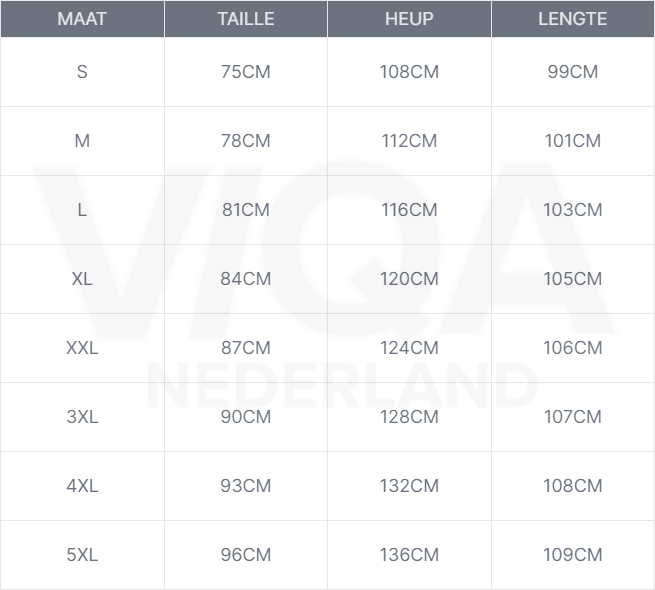655x590 pixels.
Task: Select size S in the MAAT column
Action: (82, 72)
